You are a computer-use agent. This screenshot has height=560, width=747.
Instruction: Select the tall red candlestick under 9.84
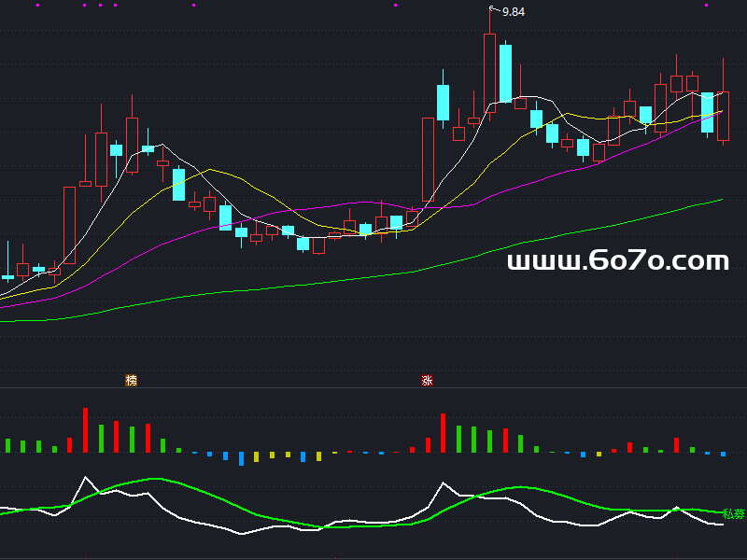point(489,70)
